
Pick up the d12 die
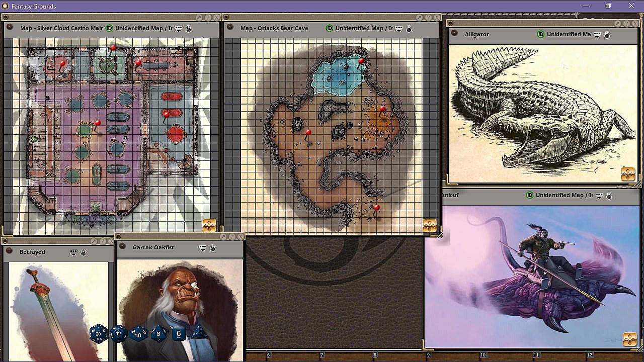point(118,333)
